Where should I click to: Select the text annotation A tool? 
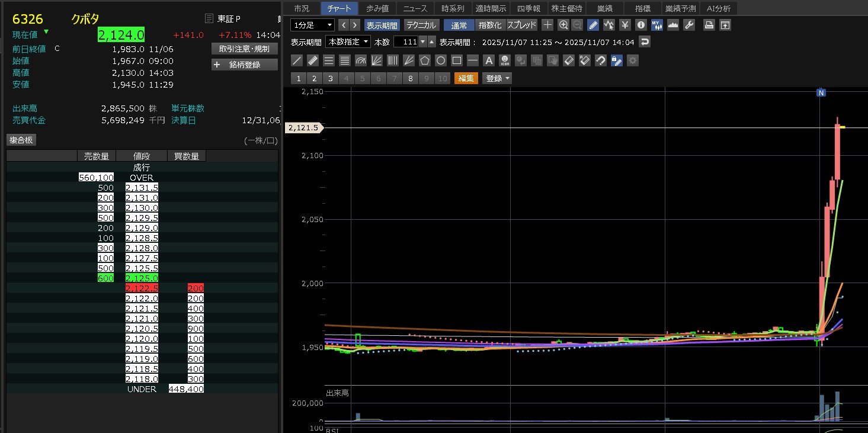[488, 60]
